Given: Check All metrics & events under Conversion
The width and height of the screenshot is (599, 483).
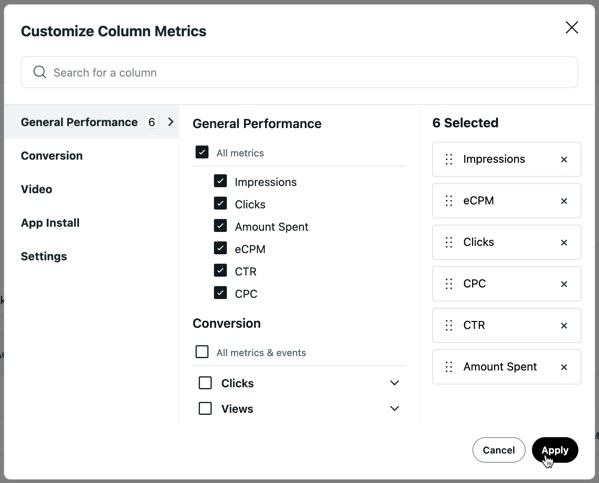Looking at the screenshot, I should (x=202, y=352).
